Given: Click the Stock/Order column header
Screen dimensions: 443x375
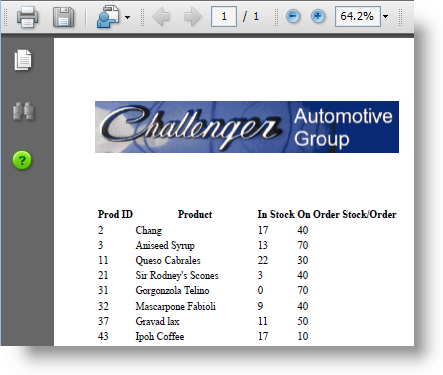Looking at the screenshot, I should (x=369, y=214).
